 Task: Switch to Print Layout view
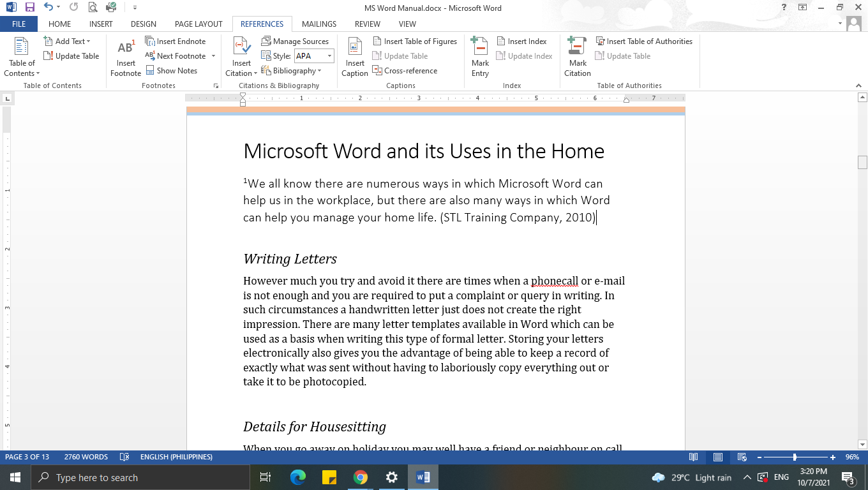tap(718, 457)
